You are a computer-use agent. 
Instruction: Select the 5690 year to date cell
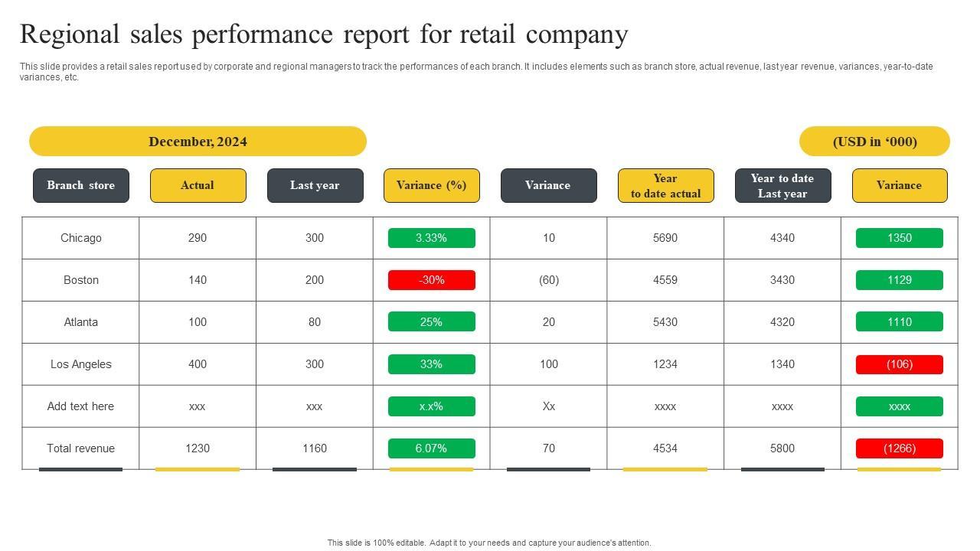[x=665, y=238]
